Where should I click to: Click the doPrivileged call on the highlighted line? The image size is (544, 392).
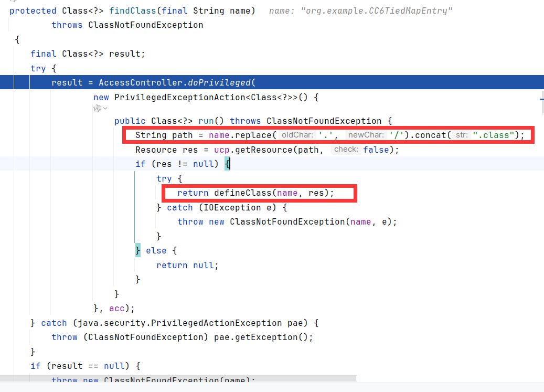(219, 82)
